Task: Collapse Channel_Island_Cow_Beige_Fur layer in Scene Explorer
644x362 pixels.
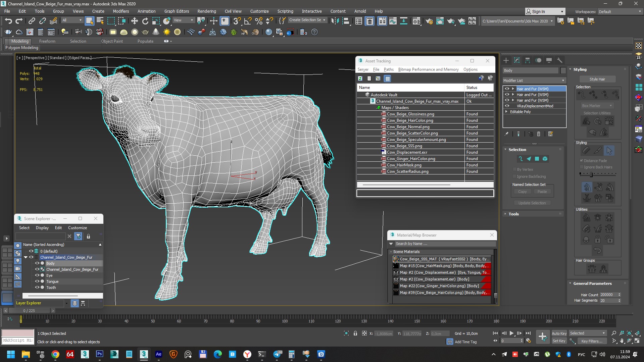Action: pos(26,257)
